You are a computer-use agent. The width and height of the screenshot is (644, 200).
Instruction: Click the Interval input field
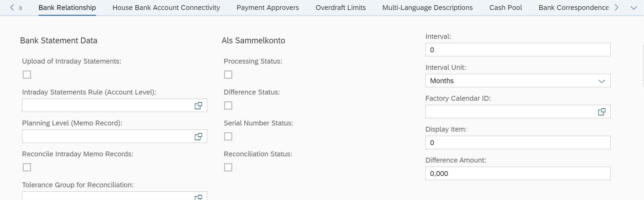tap(518, 50)
